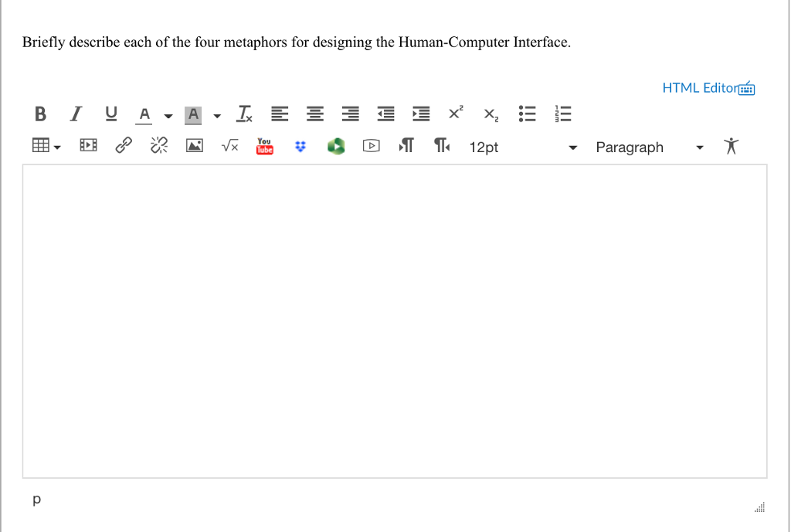Toggle underline formatting
The width and height of the screenshot is (791, 532).
click(x=110, y=114)
